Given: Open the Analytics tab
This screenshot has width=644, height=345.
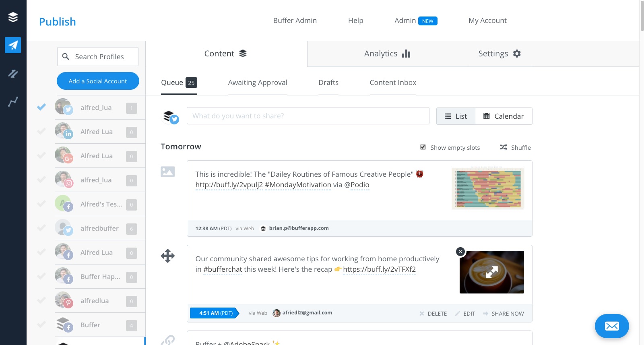Looking at the screenshot, I should coord(387,54).
